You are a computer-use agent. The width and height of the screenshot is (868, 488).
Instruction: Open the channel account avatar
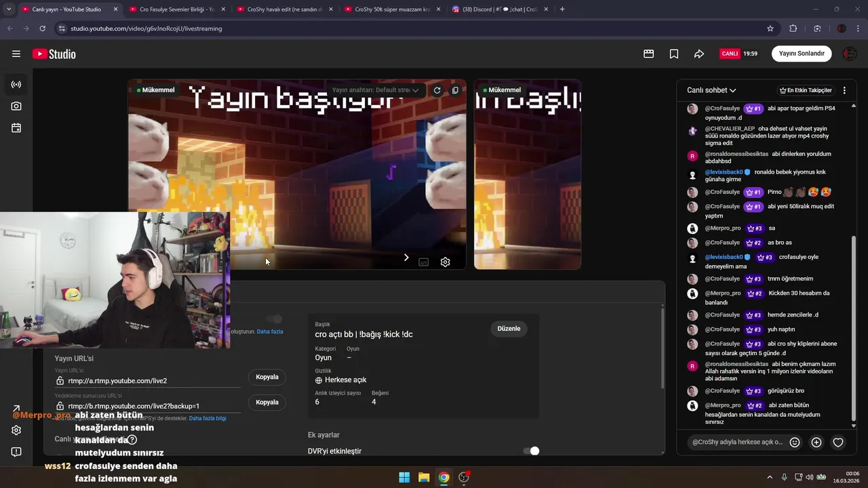coord(850,54)
